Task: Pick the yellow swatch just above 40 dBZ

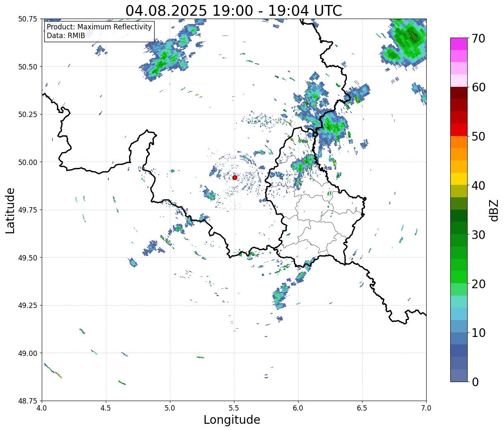Action: 459,179
